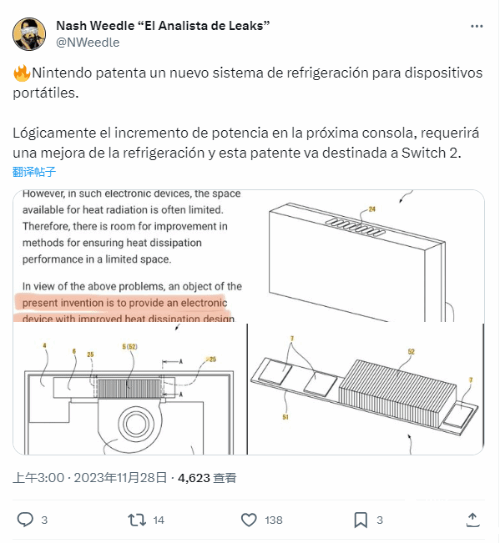The height and width of the screenshot is (543, 500).
Task: Like the post with the heart icon
Action: (x=249, y=520)
